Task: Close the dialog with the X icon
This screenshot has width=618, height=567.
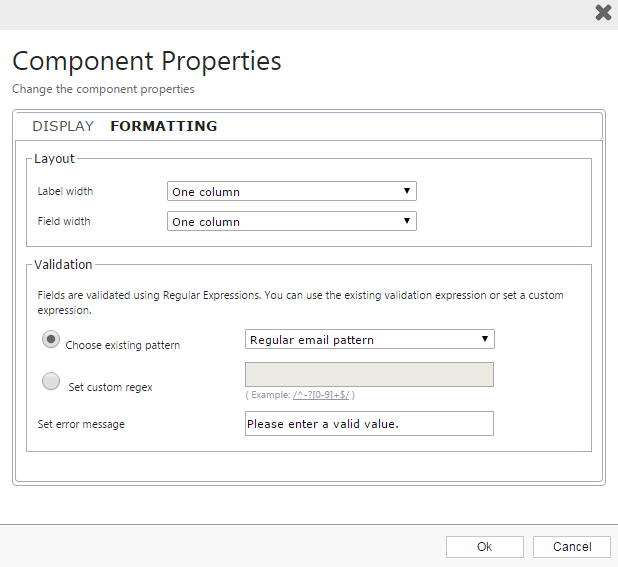Action: (x=603, y=13)
